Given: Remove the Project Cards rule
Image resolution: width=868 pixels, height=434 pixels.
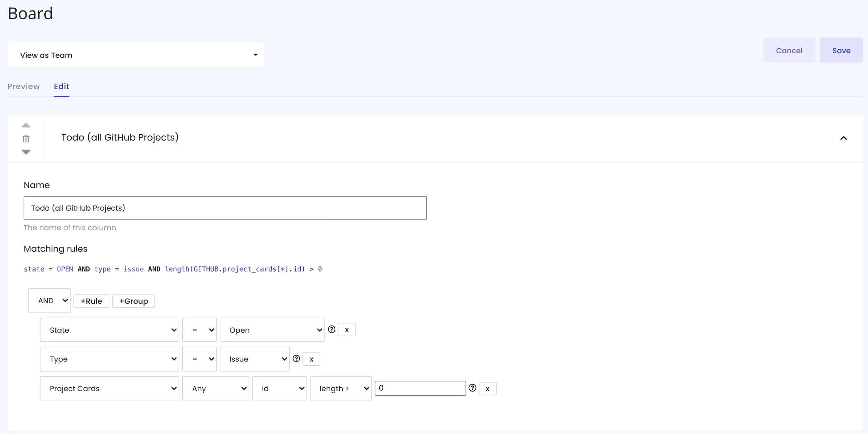Looking at the screenshot, I should (487, 388).
